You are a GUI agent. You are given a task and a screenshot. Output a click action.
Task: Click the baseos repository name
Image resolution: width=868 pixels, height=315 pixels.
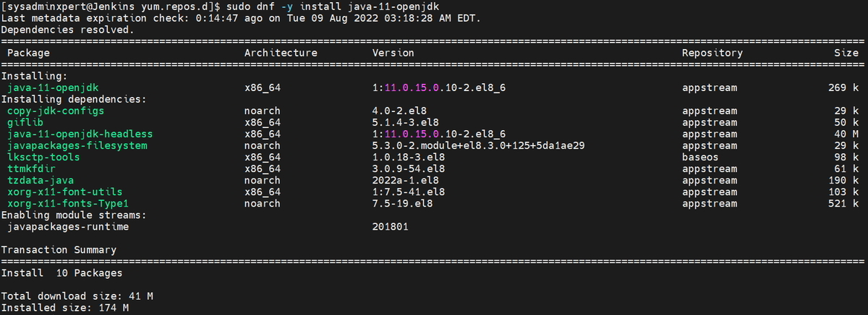[700, 157]
